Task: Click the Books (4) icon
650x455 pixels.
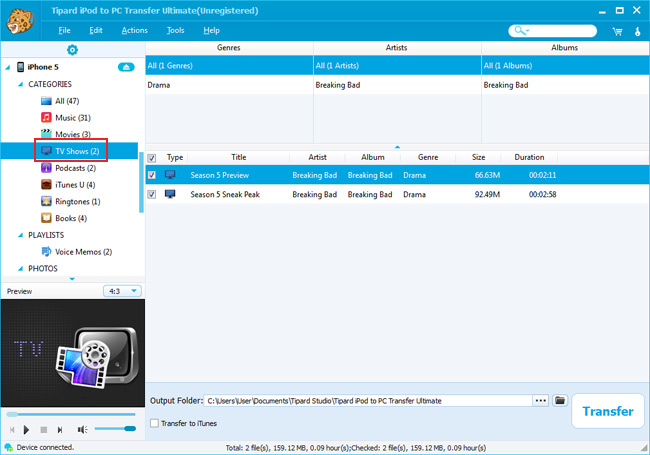Action: tap(46, 218)
